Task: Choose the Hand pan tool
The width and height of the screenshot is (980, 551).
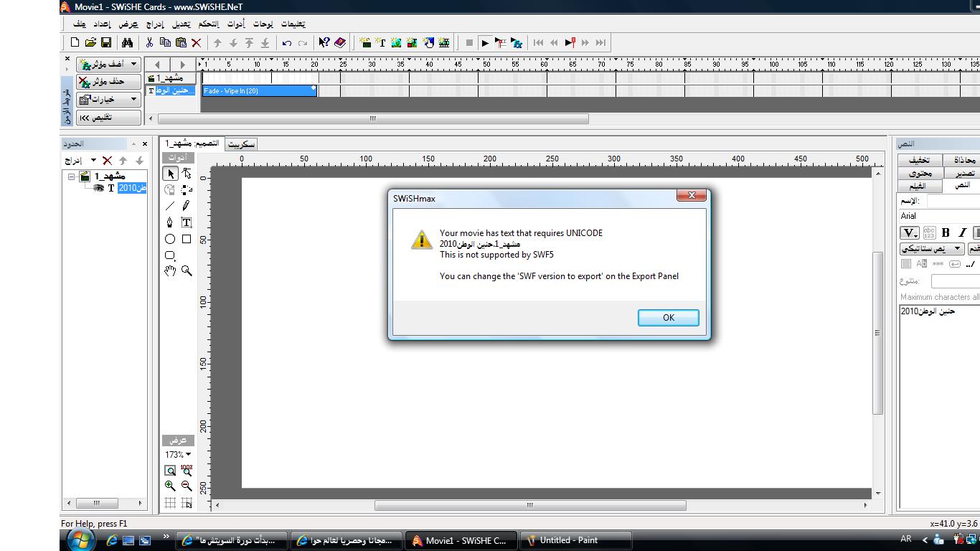Action: [x=170, y=271]
